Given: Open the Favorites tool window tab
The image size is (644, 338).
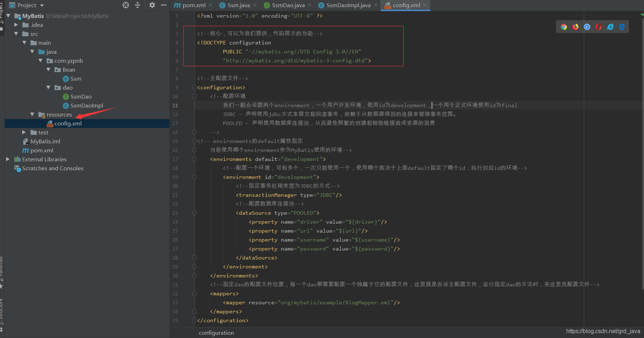Looking at the screenshot, I should click(x=2, y=272).
